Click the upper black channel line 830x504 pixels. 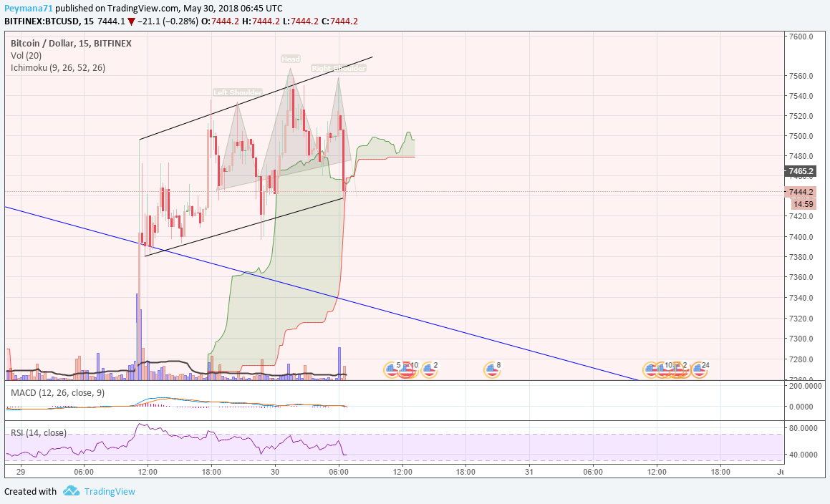(x=256, y=97)
